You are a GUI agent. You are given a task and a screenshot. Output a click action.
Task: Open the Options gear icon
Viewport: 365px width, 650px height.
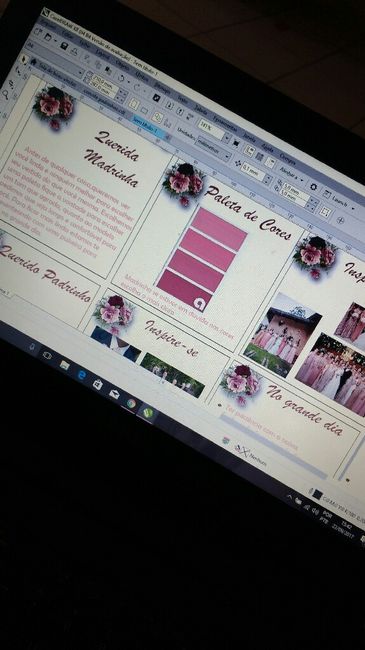point(314,187)
